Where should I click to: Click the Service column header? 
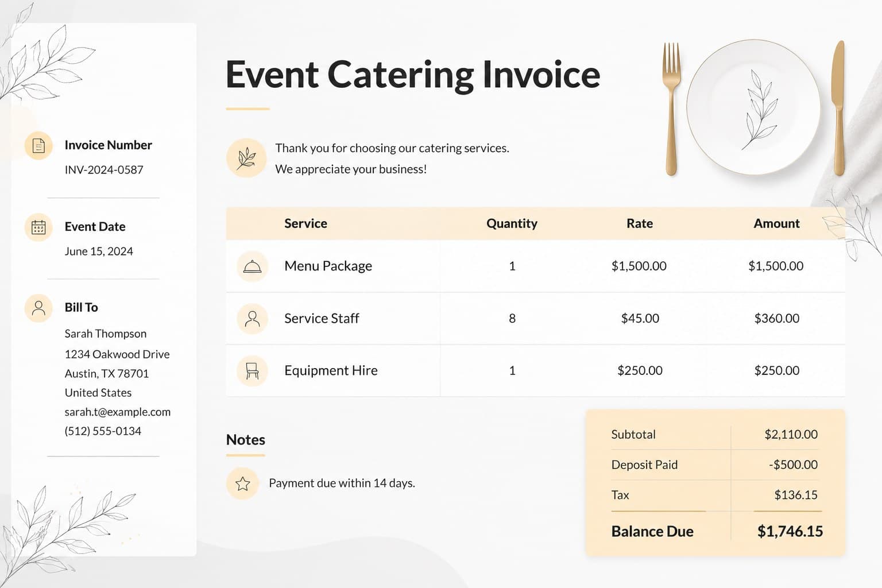pyautogui.click(x=305, y=223)
